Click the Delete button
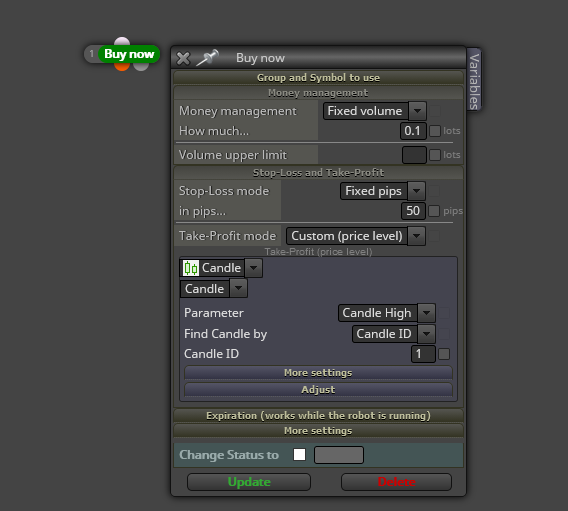The width and height of the screenshot is (568, 511). tap(396, 482)
